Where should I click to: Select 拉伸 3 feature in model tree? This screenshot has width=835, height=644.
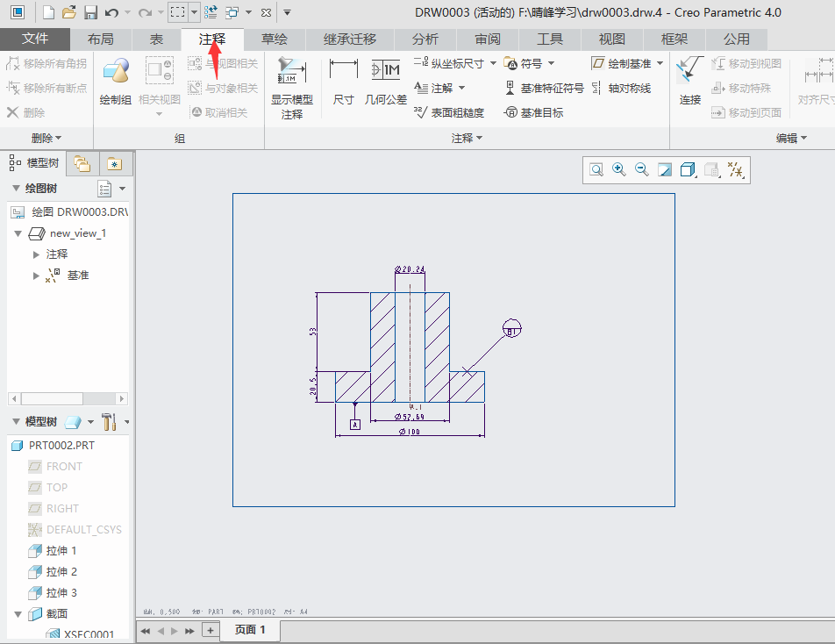(x=53, y=593)
